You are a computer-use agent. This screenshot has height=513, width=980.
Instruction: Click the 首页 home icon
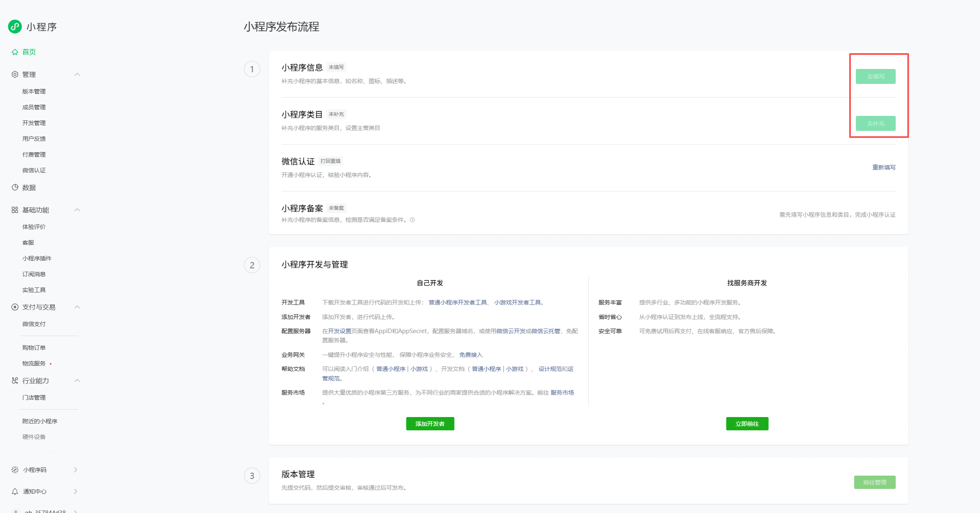click(15, 52)
